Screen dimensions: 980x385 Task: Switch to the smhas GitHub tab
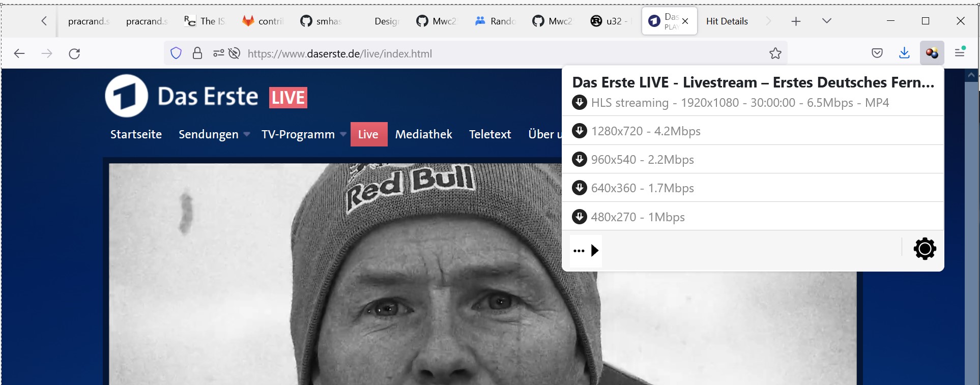pos(322,21)
